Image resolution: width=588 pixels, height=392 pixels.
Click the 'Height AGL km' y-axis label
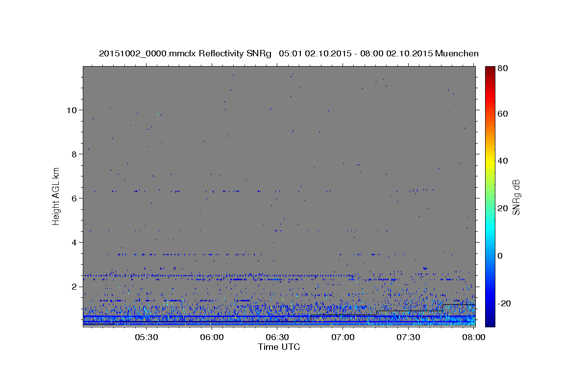(x=56, y=196)
